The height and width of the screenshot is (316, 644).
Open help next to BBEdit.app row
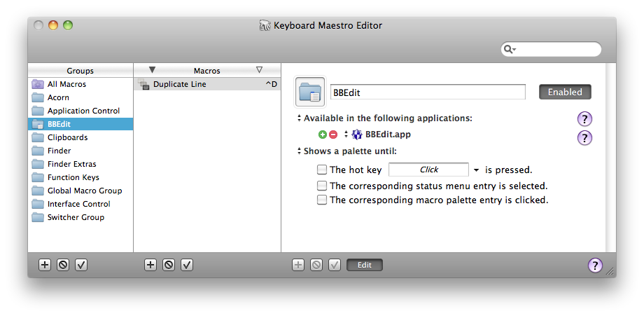585,137
